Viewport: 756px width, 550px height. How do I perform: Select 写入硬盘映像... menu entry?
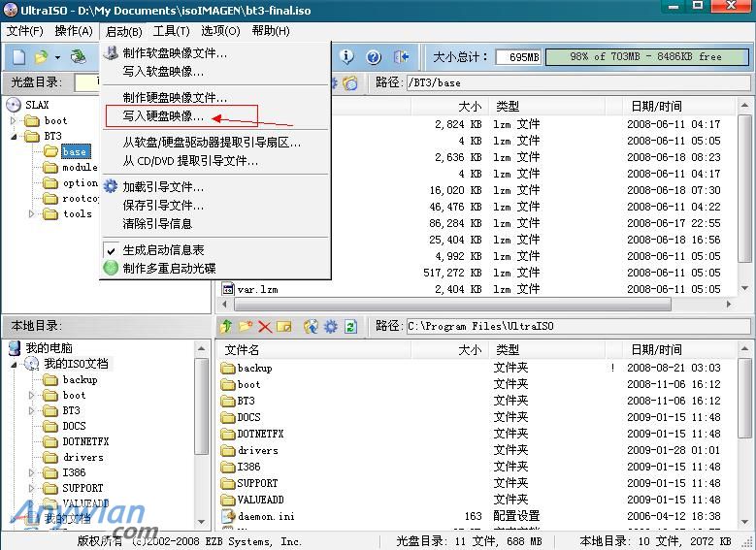163,116
